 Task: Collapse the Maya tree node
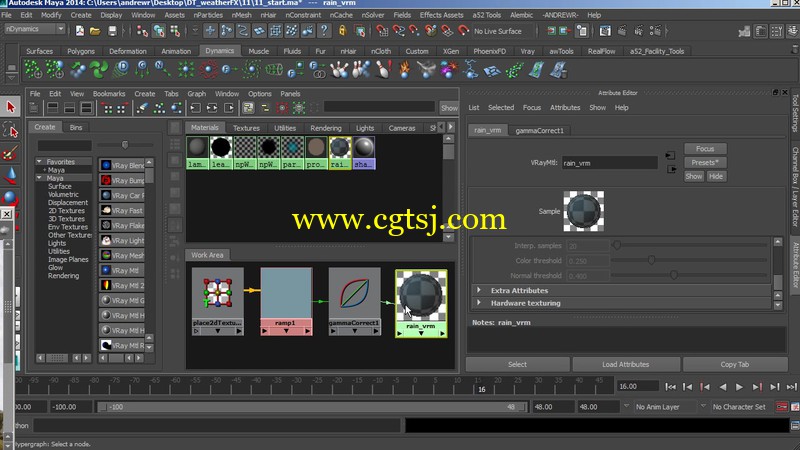(39, 178)
